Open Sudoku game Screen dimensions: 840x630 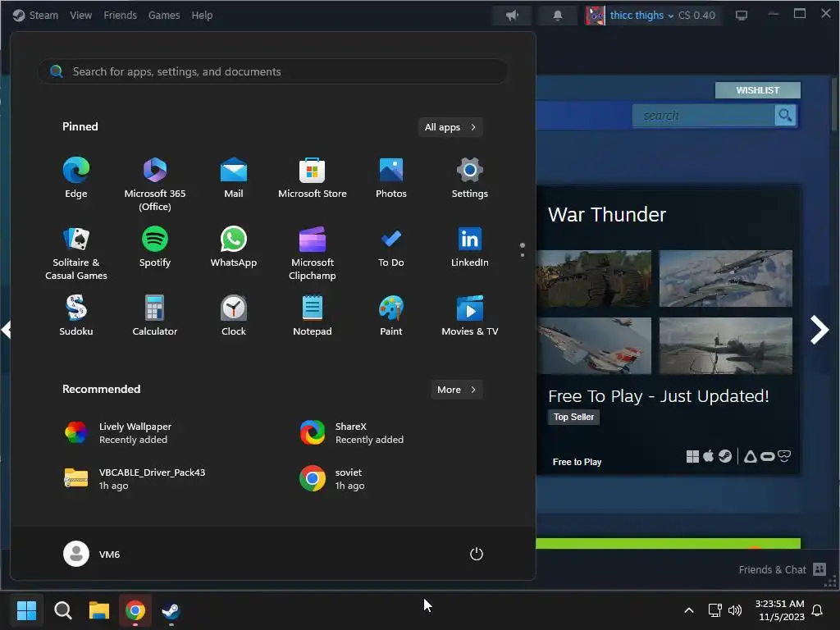[x=76, y=316]
